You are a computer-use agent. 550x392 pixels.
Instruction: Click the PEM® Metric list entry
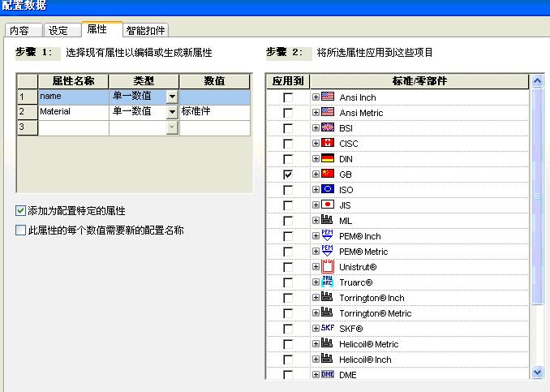(x=363, y=252)
